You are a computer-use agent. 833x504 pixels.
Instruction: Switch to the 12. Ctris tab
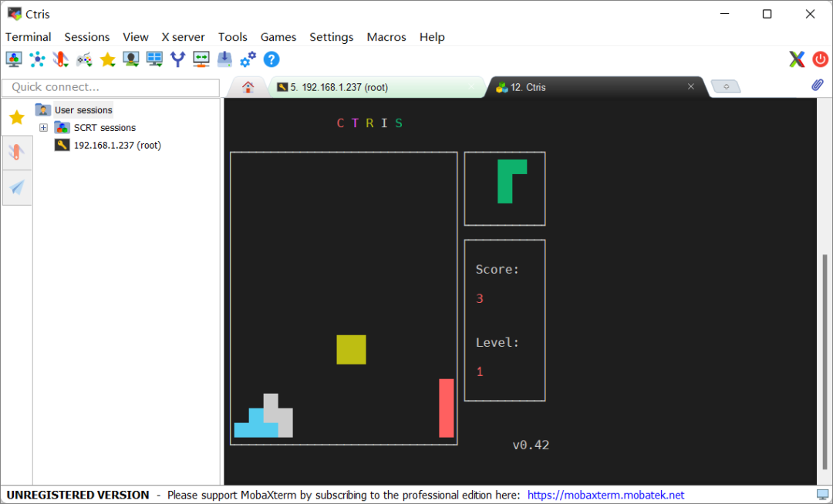point(595,87)
